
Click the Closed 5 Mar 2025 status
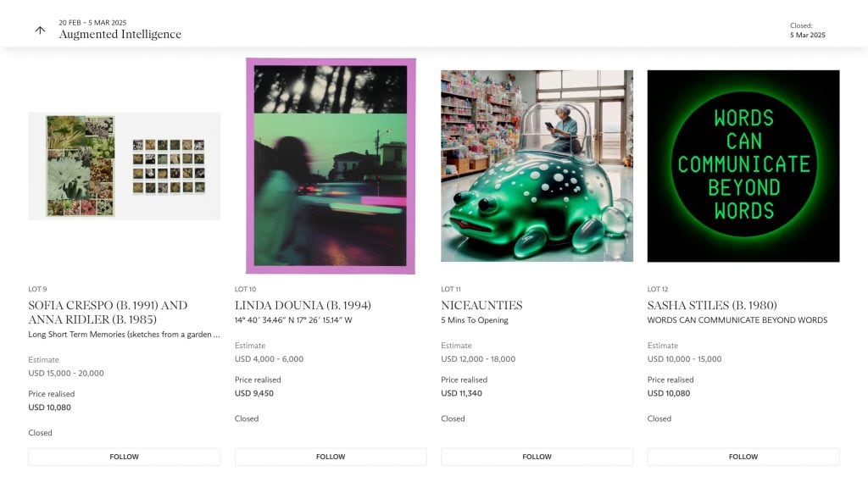[807, 30]
